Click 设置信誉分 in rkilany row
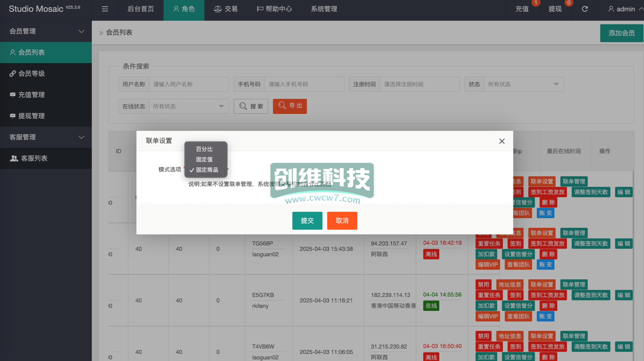The image size is (644, 361). click(x=518, y=306)
